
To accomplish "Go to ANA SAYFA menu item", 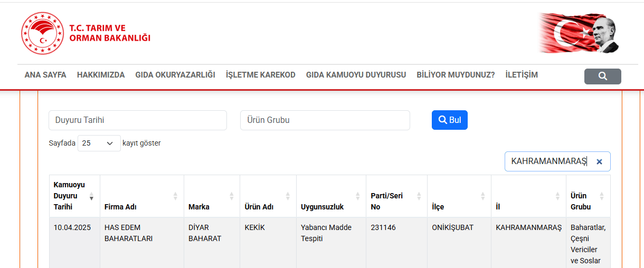I will tap(45, 75).
